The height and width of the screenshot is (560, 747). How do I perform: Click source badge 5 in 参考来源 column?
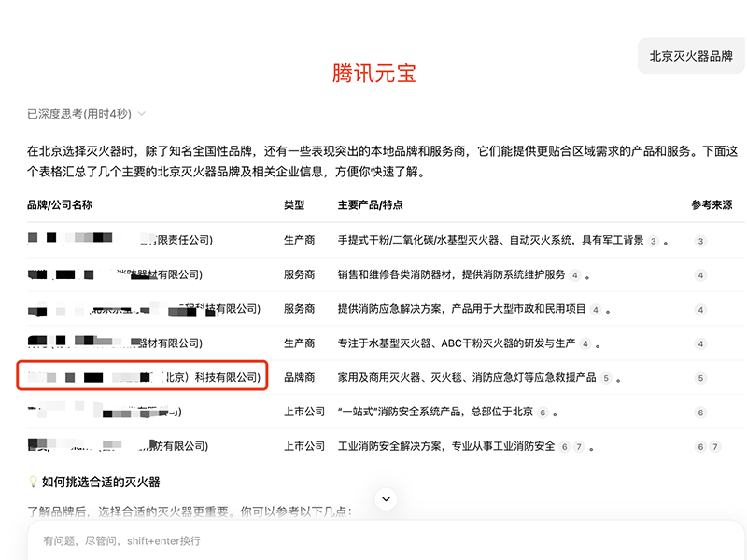[x=700, y=378]
